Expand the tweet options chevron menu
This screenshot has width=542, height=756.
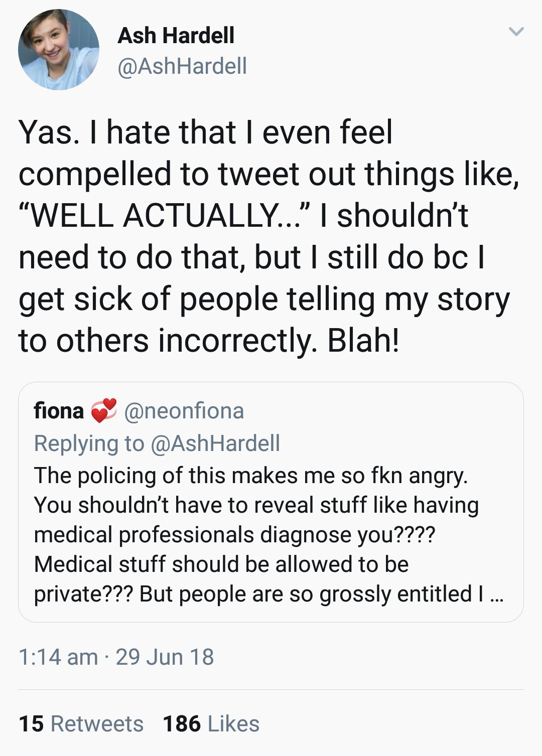(x=516, y=32)
